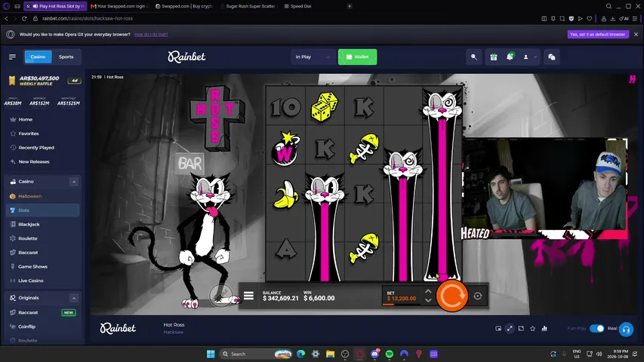Add Hot Ross to favorites star
This screenshot has width=644, height=362.
533,328
